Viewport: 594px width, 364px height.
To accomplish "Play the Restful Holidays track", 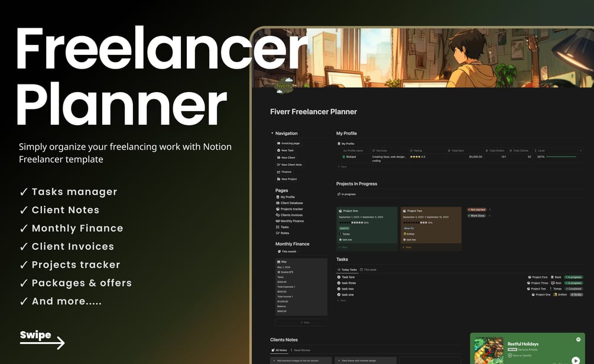I will tap(576, 360).
